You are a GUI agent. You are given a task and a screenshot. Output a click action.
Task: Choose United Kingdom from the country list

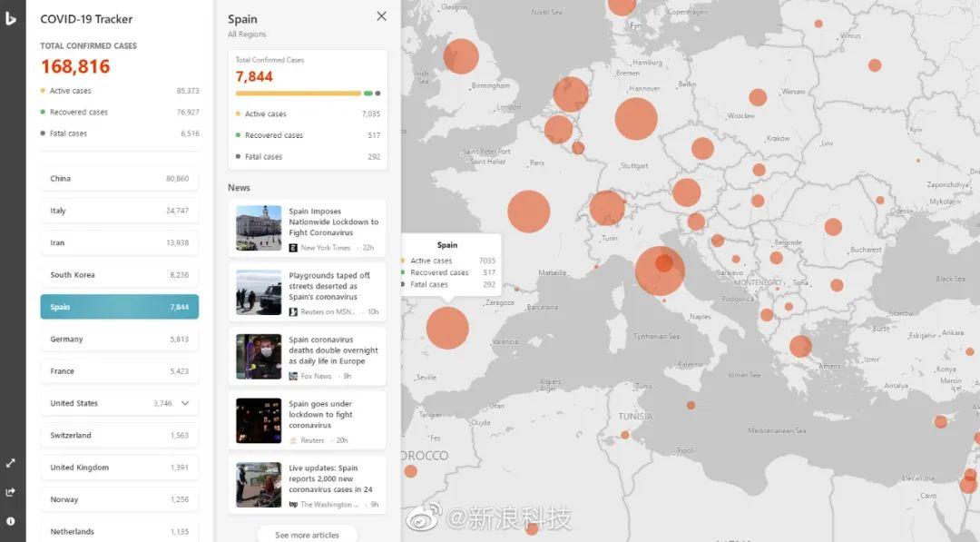click(120, 468)
